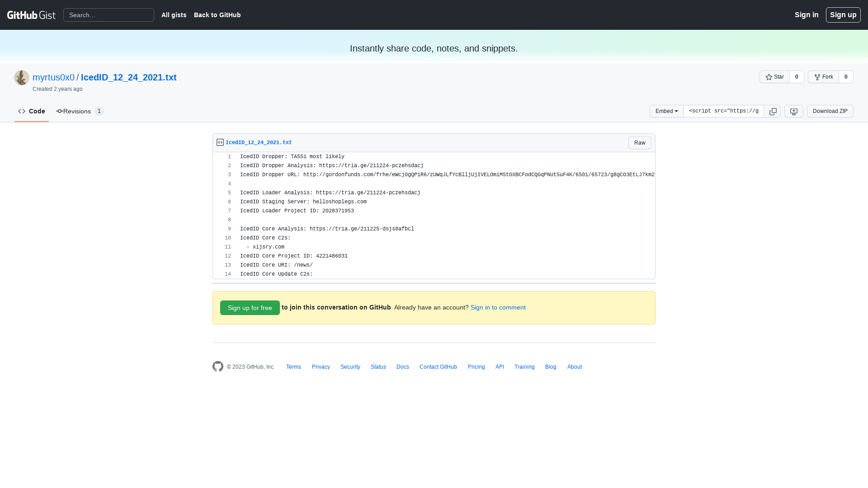The height and width of the screenshot is (488, 868).
Task: View the Raw file
Action: (x=640, y=143)
